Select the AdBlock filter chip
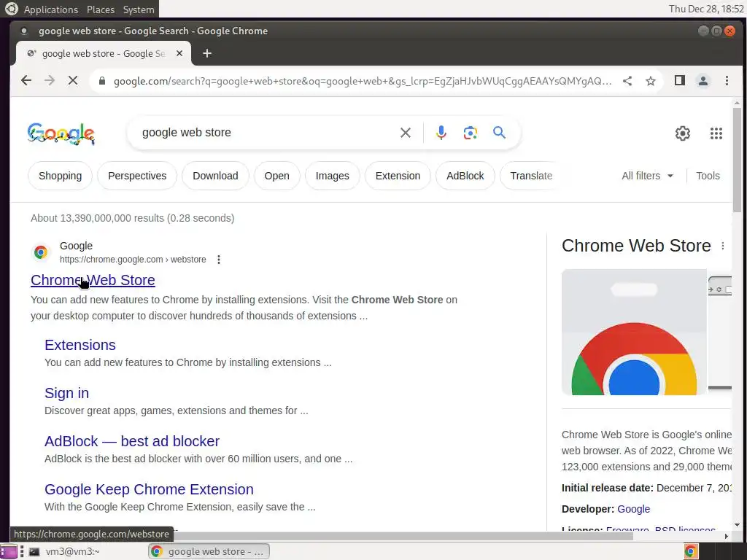 click(465, 176)
